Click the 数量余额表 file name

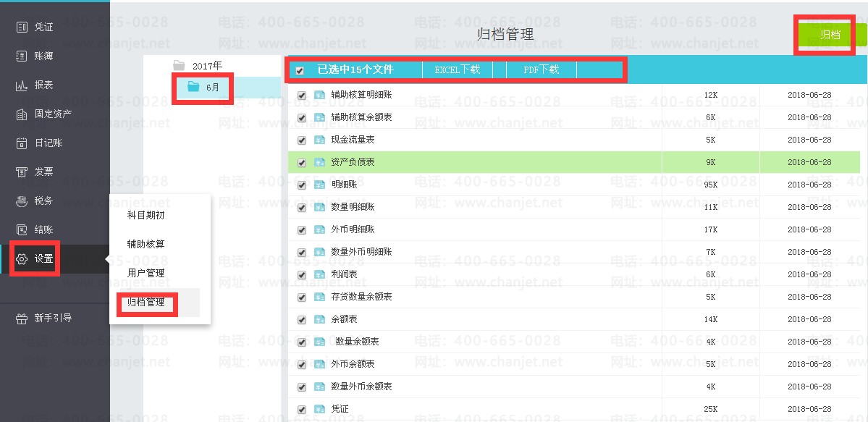point(357,342)
